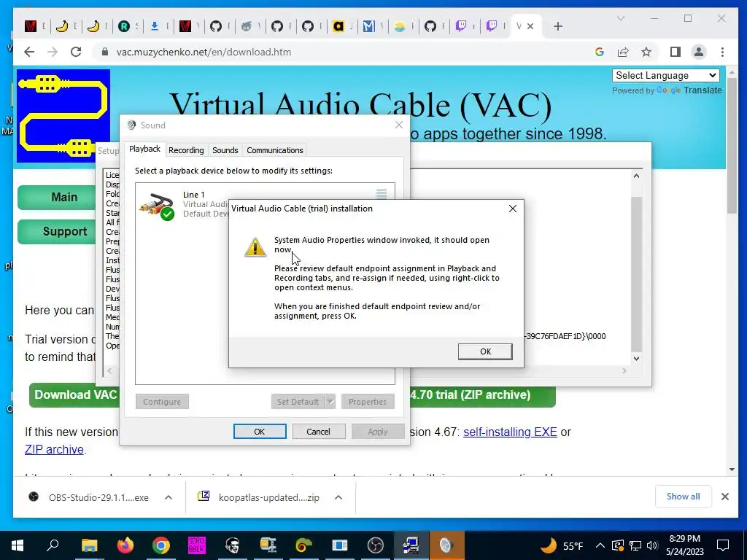Close the Virtual Audio Cable installation dialog
This screenshot has height=560, width=747.
513,209
